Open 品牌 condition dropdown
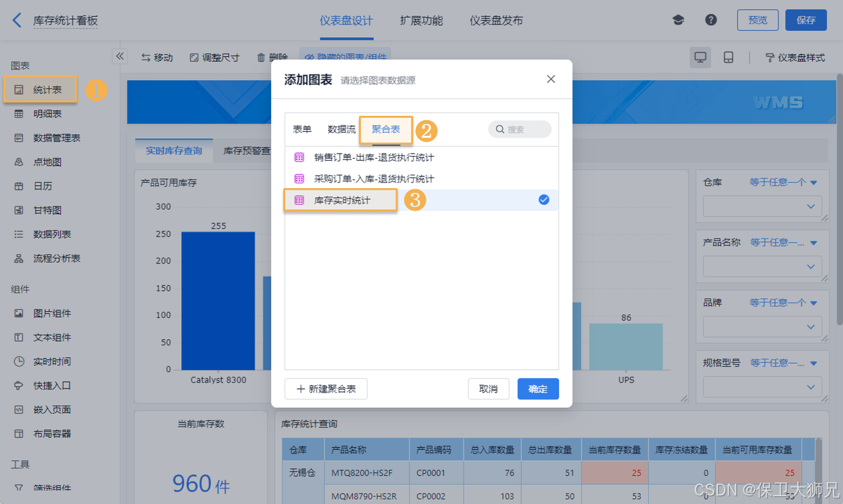This screenshot has height=504, width=843. (x=783, y=303)
